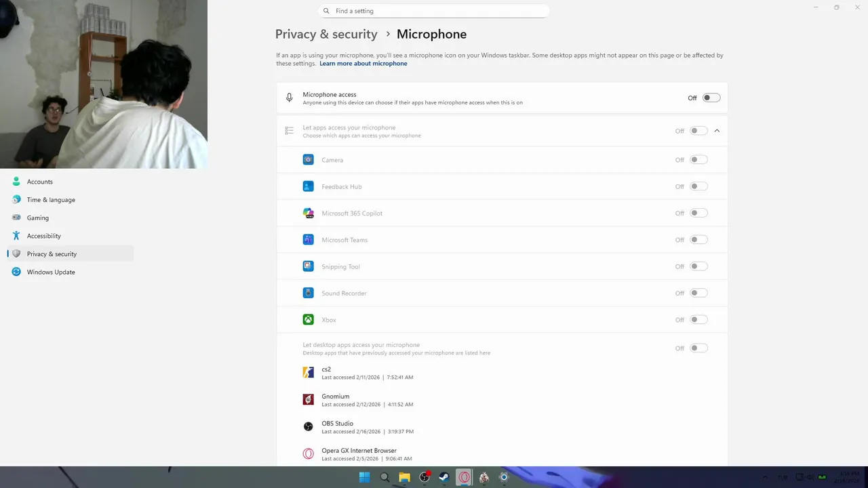Toggle microphone access for Feedback Hub
Screen dimensions: 868x488
[698, 186]
